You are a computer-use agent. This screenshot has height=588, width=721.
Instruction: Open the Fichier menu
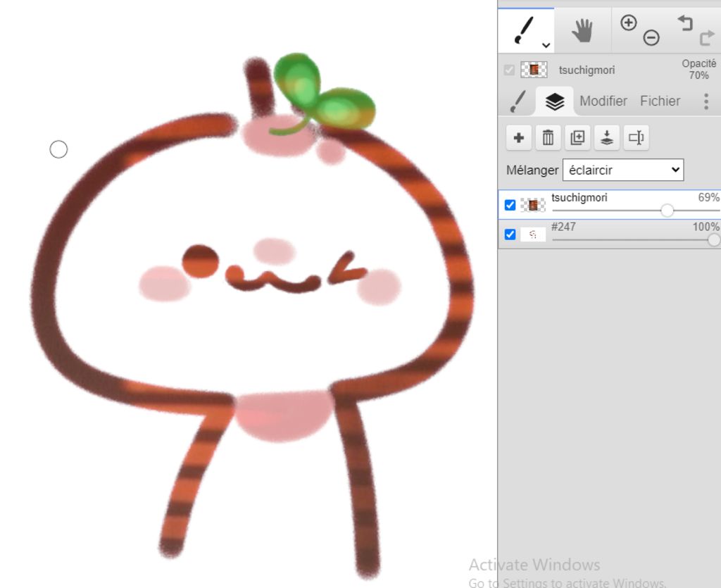[x=660, y=101]
